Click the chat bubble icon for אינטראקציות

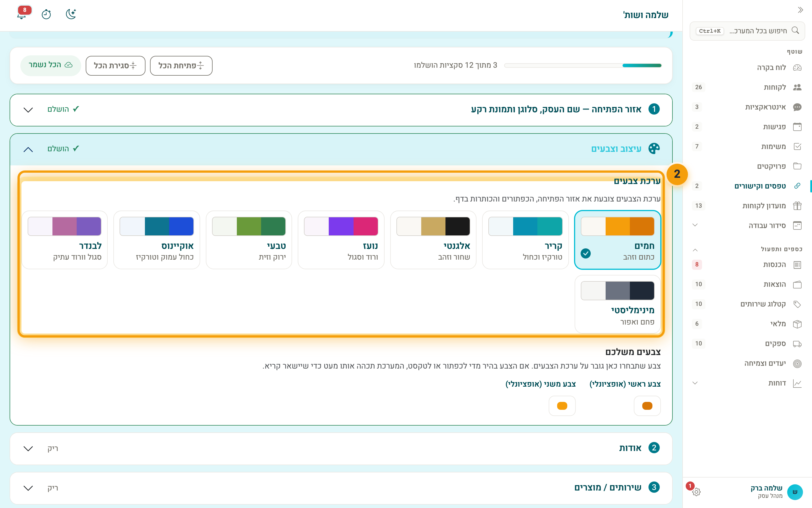(797, 107)
